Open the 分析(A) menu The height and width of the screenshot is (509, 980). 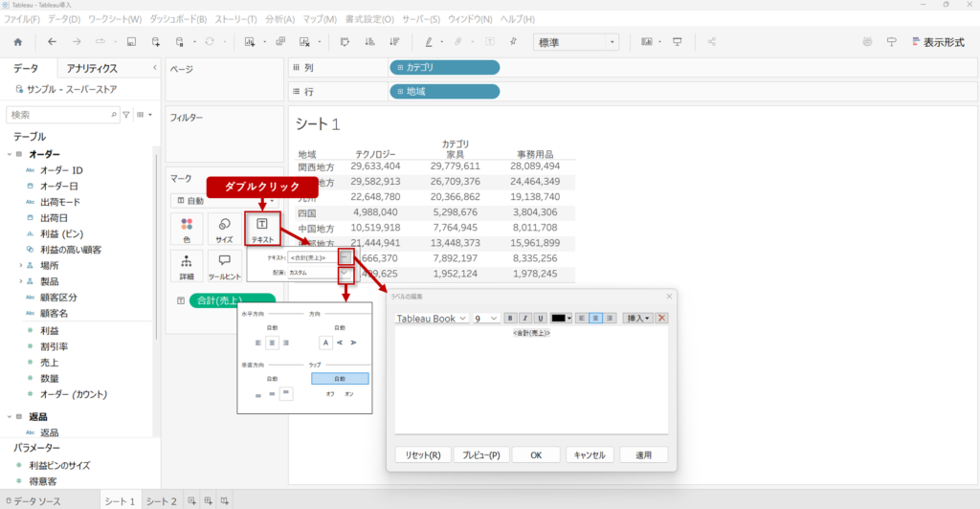[x=279, y=19]
